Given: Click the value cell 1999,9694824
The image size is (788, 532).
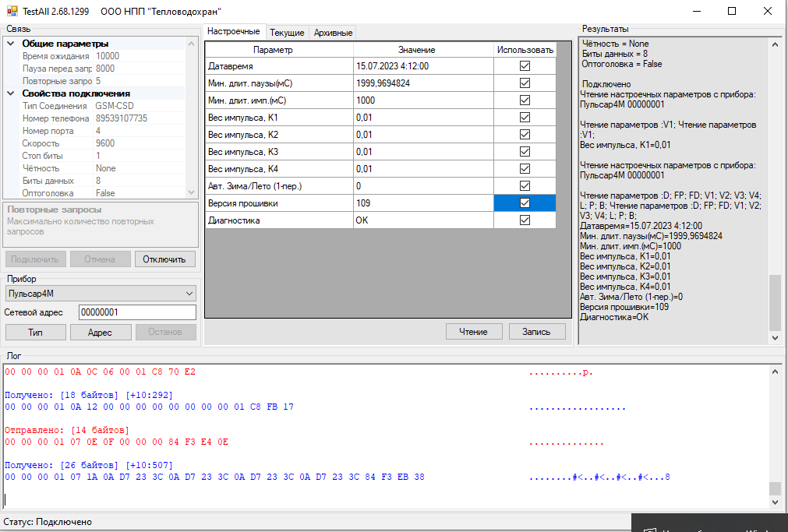Looking at the screenshot, I should 423,83.
